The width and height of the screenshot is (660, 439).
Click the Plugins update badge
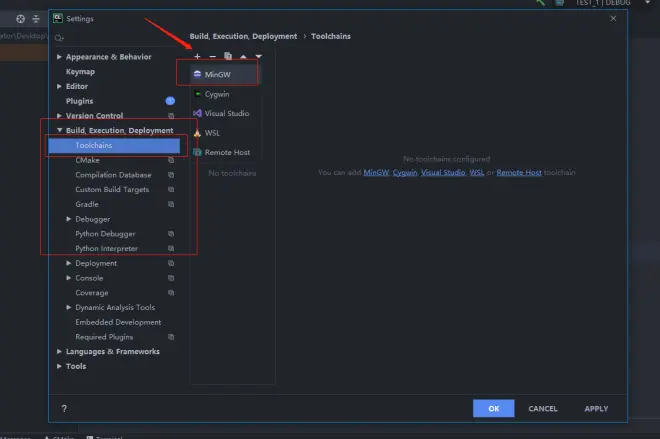(x=170, y=101)
